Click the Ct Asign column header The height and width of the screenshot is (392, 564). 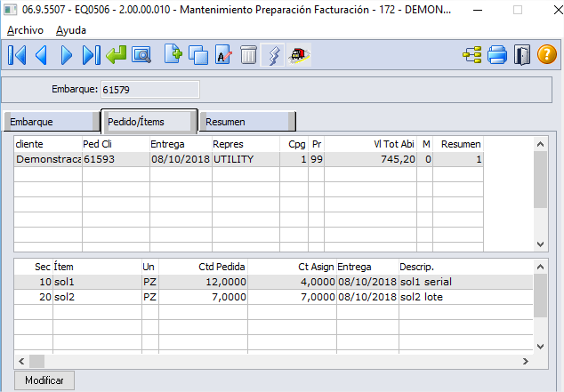pos(292,267)
